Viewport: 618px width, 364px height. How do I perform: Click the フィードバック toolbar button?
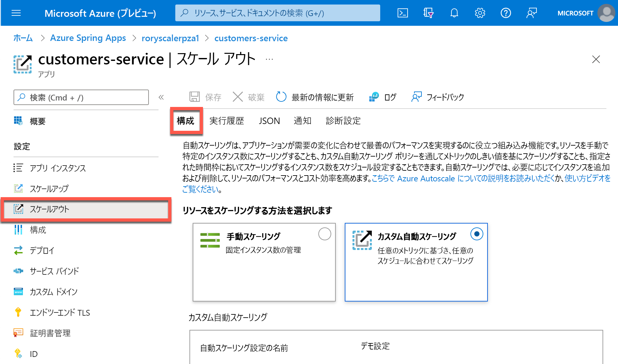tap(438, 97)
